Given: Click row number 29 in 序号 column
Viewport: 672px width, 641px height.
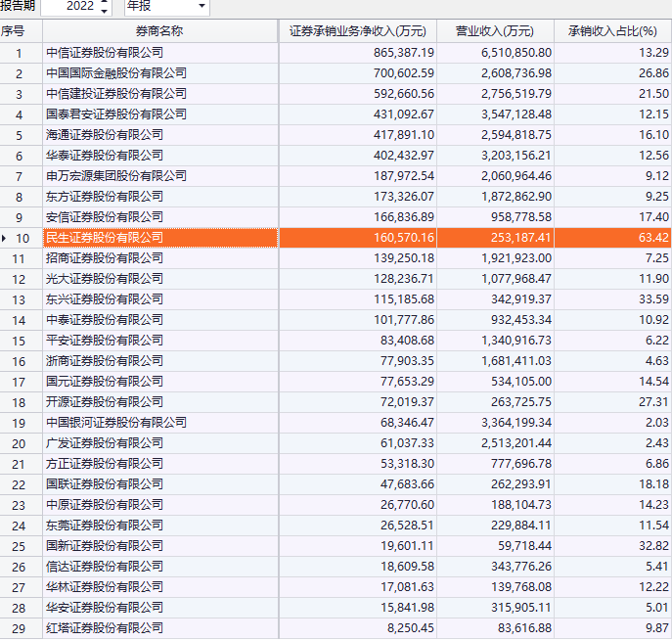Looking at the screenshot, I should (19, 629).
